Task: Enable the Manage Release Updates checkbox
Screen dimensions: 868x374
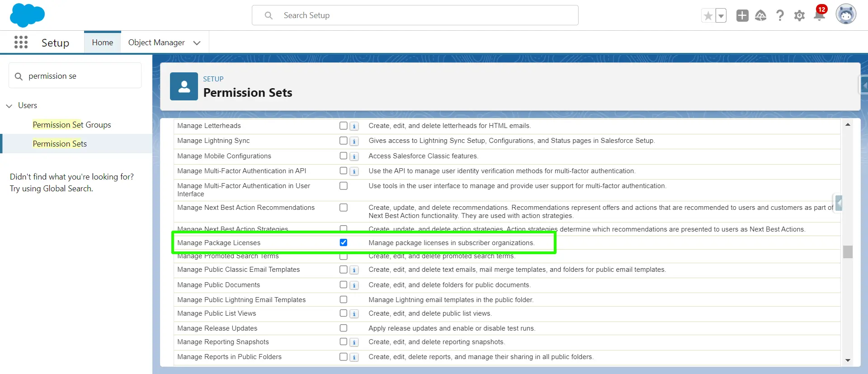Action: click(344, 328)
